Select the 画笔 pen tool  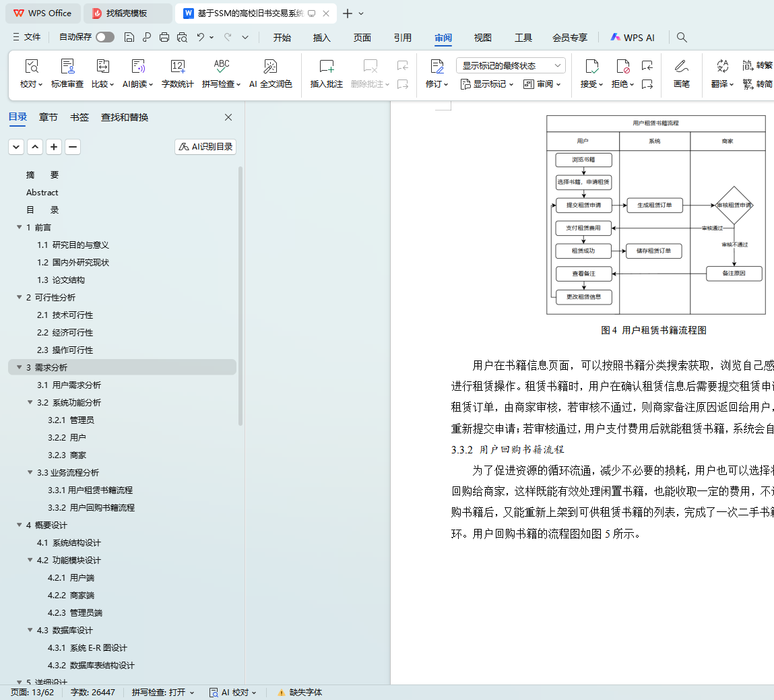(682, 73)
